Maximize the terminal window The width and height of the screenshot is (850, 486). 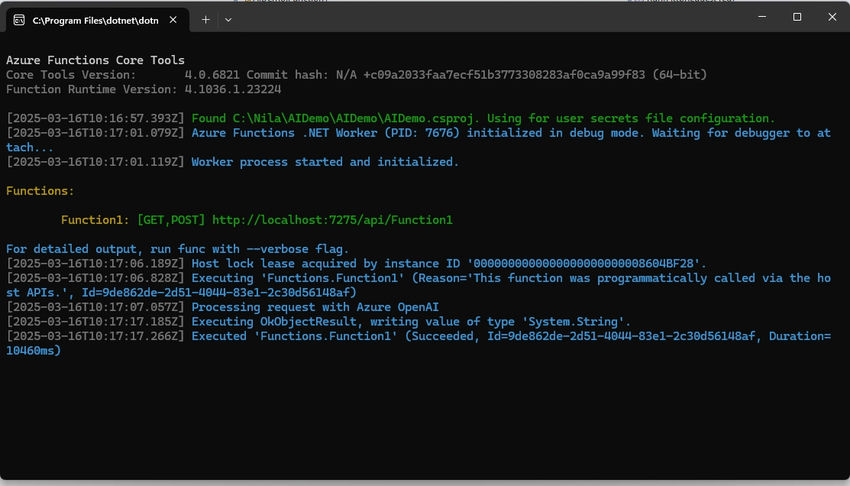click(x=797, y=17)
